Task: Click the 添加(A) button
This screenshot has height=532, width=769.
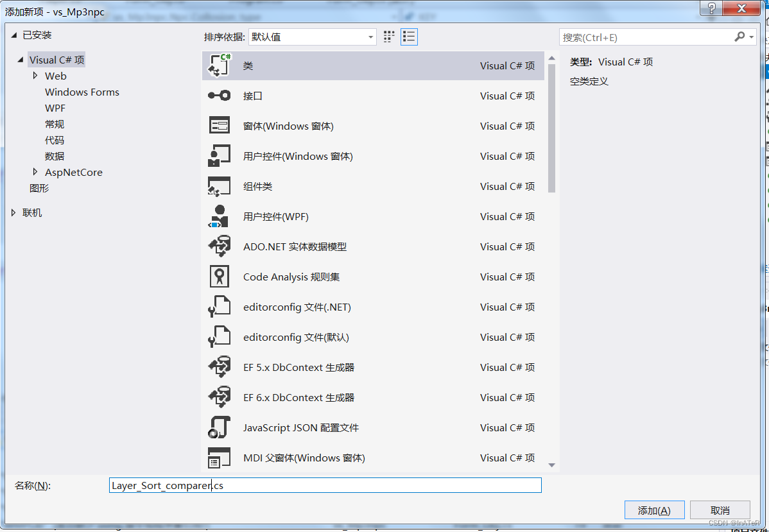Action: coord(654,510)
